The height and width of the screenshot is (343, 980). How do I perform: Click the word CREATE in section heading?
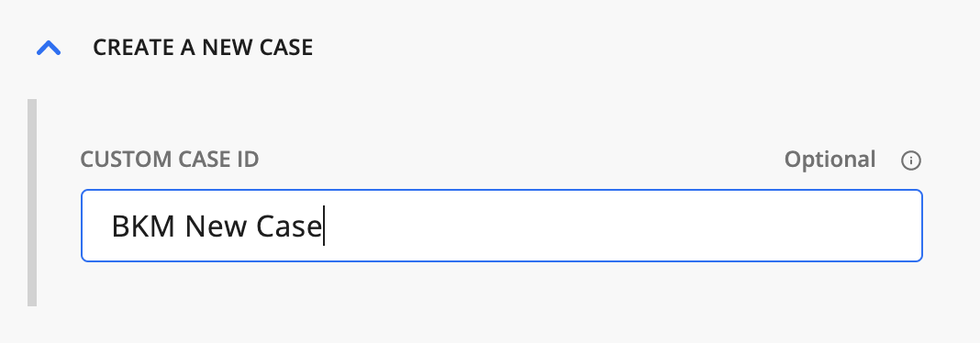tap(134, 48)
